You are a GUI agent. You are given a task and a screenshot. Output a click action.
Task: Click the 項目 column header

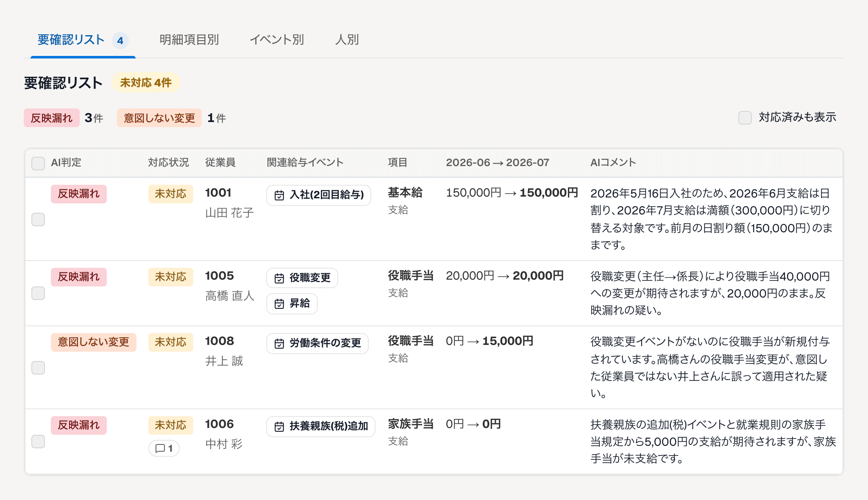pyautogui.click(x=398, y=163)
